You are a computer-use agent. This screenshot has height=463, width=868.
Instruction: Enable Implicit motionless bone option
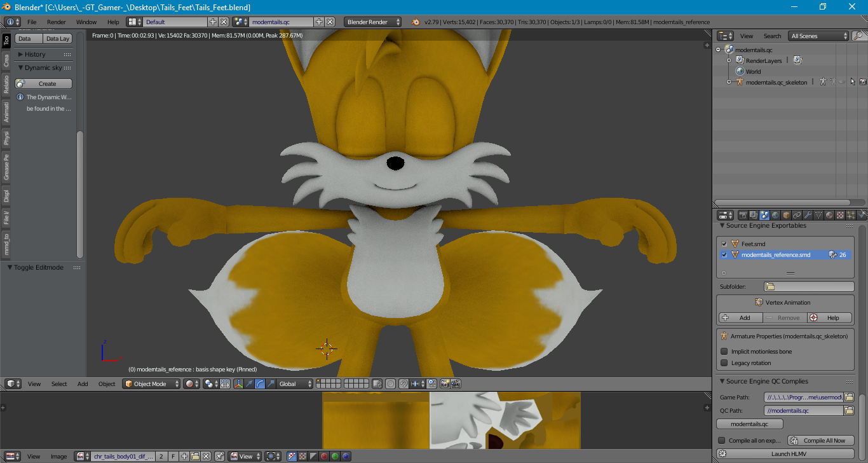(724, 352)
